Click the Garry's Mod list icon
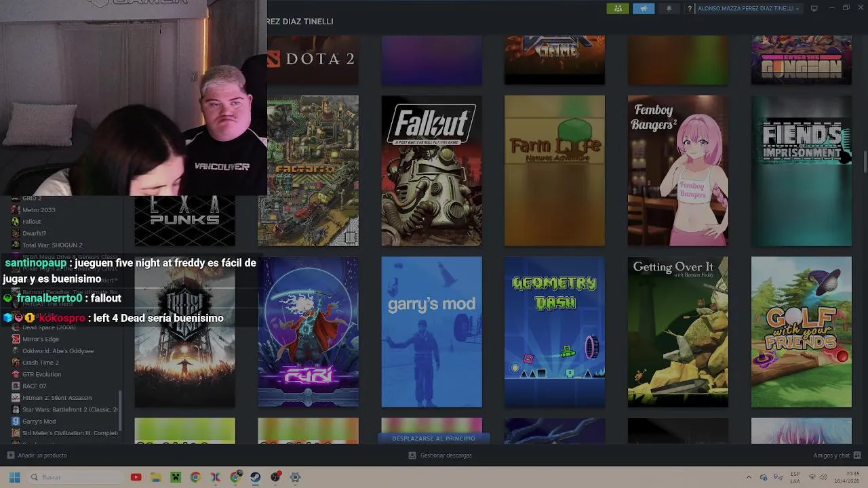Screen dimensions: 868x488 16,421
